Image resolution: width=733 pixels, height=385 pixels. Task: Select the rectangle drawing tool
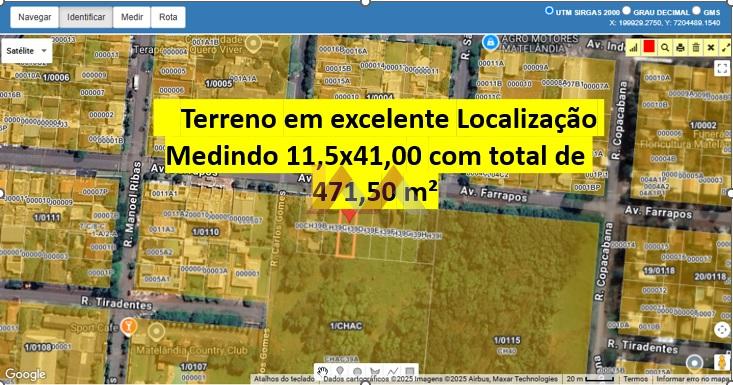point(410,372)
